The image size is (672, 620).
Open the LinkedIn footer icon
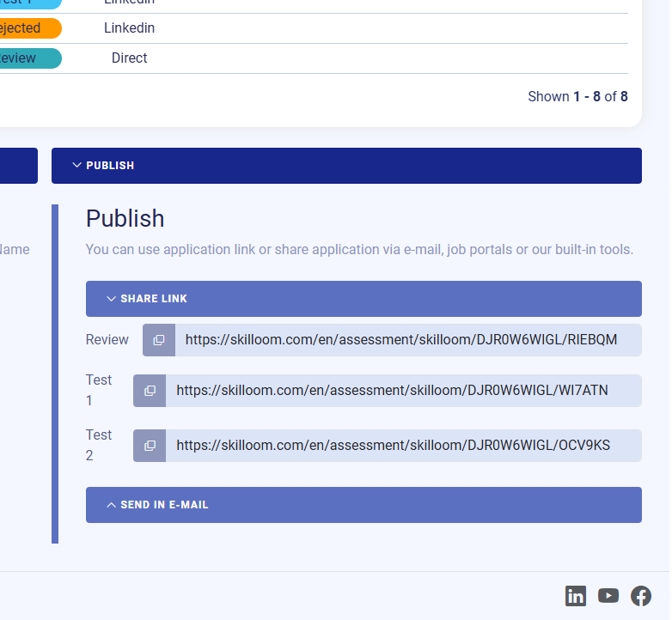coord(575,595)
